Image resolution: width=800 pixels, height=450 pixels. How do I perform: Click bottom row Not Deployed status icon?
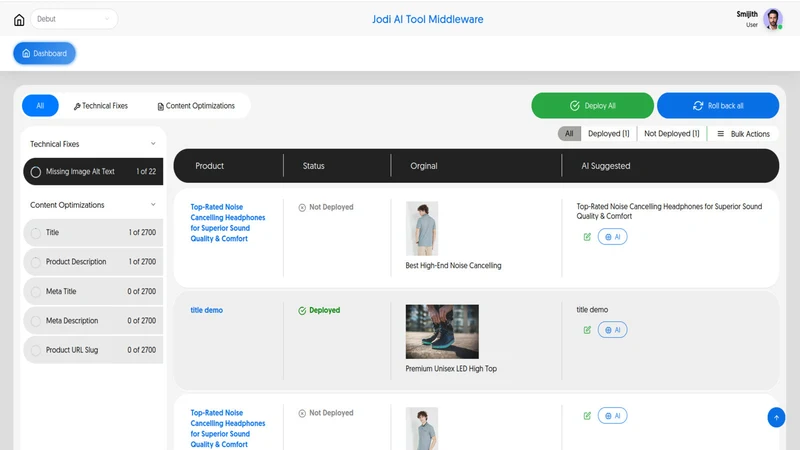[302, 413]
